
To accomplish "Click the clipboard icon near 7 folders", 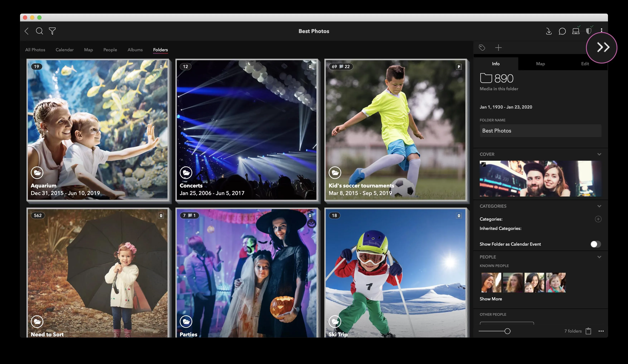I will (x=589, y=331).
